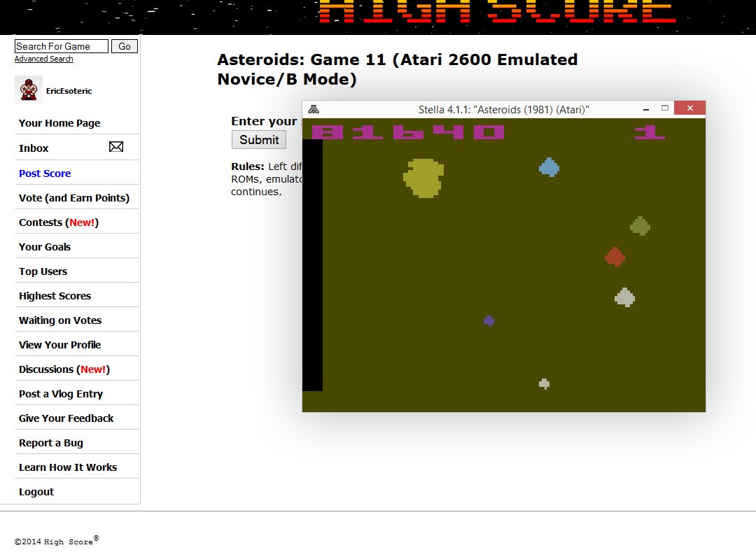Select Post Score in sidebar
Viewport: 756px width, 552px height.
[x=45, y=174]
